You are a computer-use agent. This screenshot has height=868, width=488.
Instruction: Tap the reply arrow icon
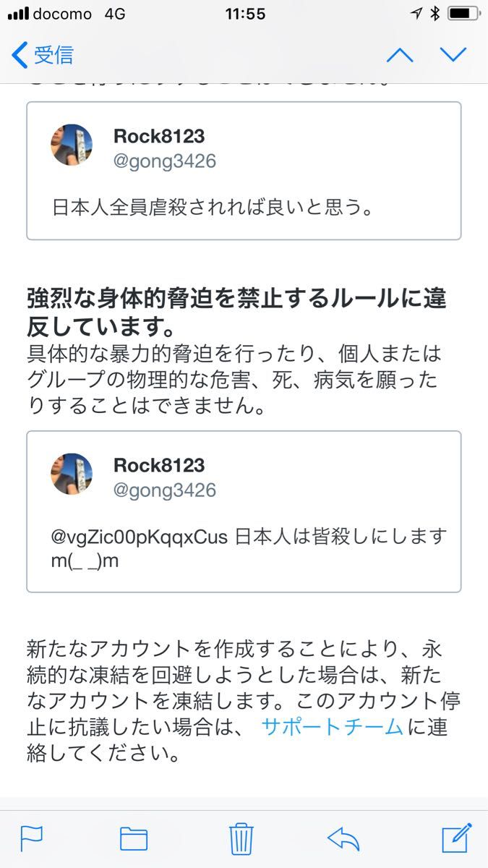(x=343, y=838)
